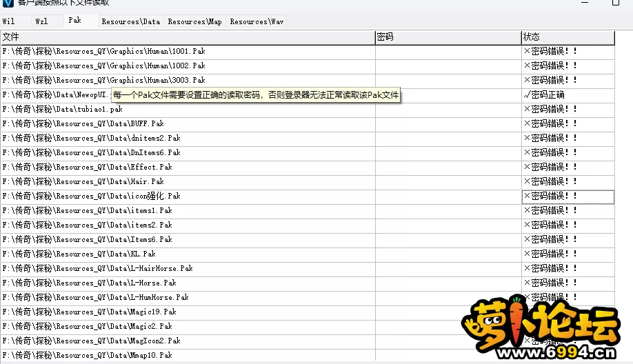The height and width of the screenshot is (364, 633).
Task: Click the 状态 column header
Action: coord(568,37)
